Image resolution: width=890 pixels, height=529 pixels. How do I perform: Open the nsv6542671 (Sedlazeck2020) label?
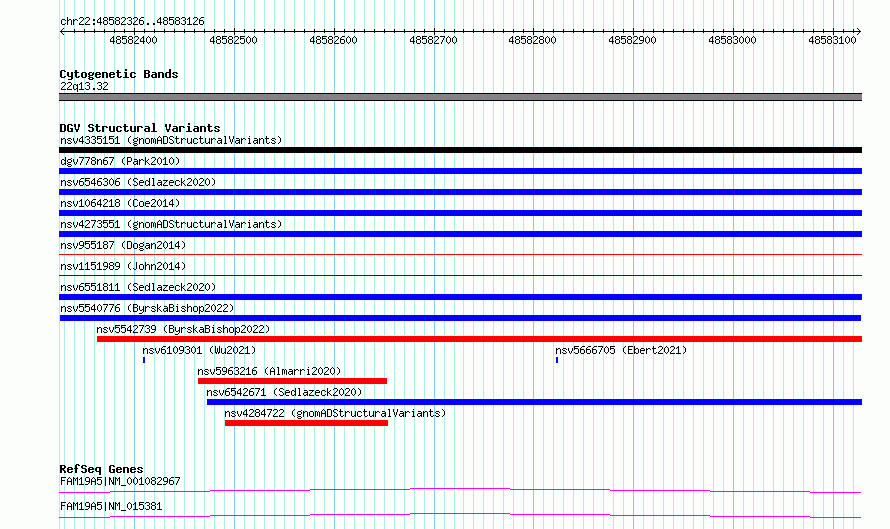pyautogui.click(x=284, y=392)
